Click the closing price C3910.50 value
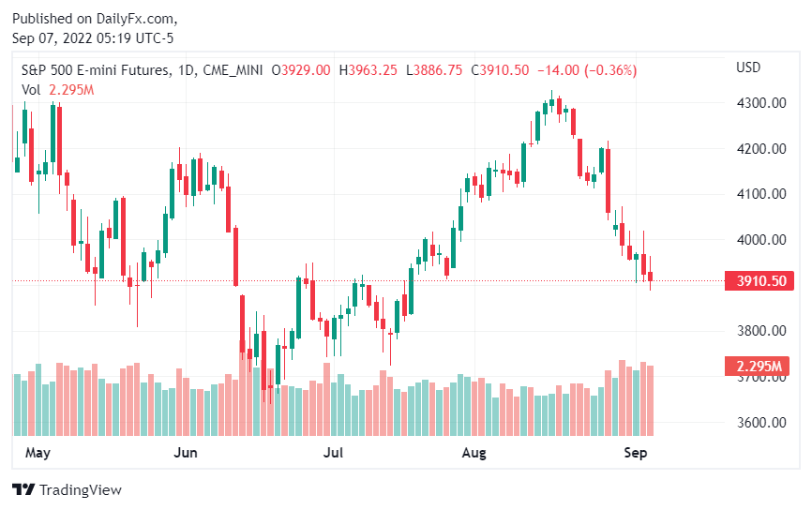812x510 pixels. pos(500,70)
